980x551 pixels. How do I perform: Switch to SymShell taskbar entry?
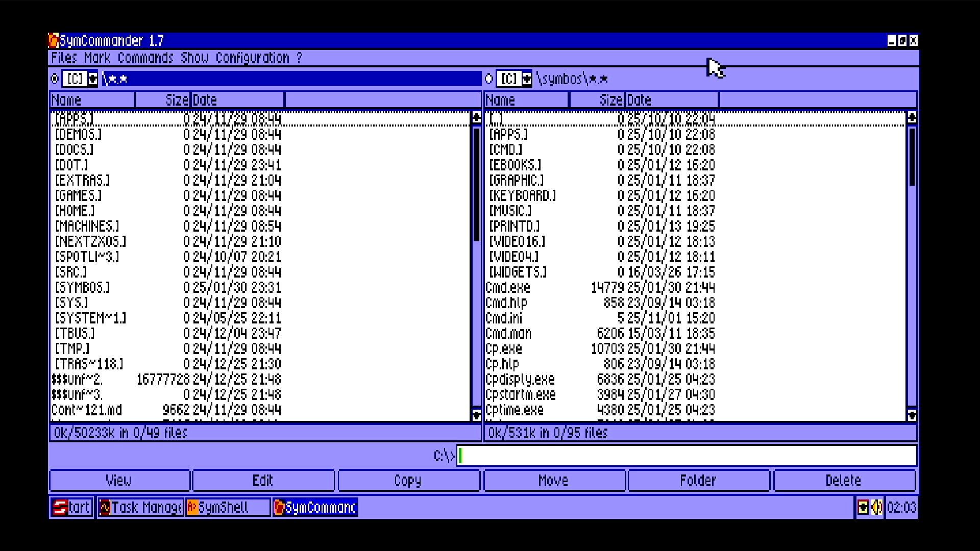228,507
